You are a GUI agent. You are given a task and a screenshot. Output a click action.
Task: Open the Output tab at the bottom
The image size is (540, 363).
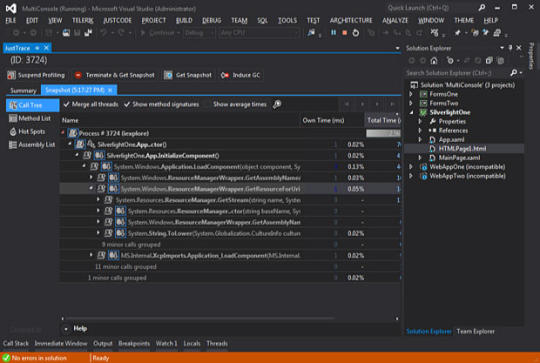click(x=103, y=343)
